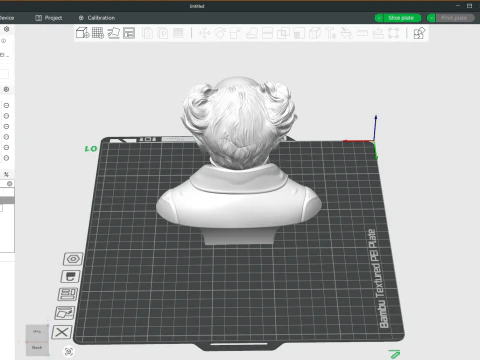Click the plate arrange layout icon

tap(68, 294)
